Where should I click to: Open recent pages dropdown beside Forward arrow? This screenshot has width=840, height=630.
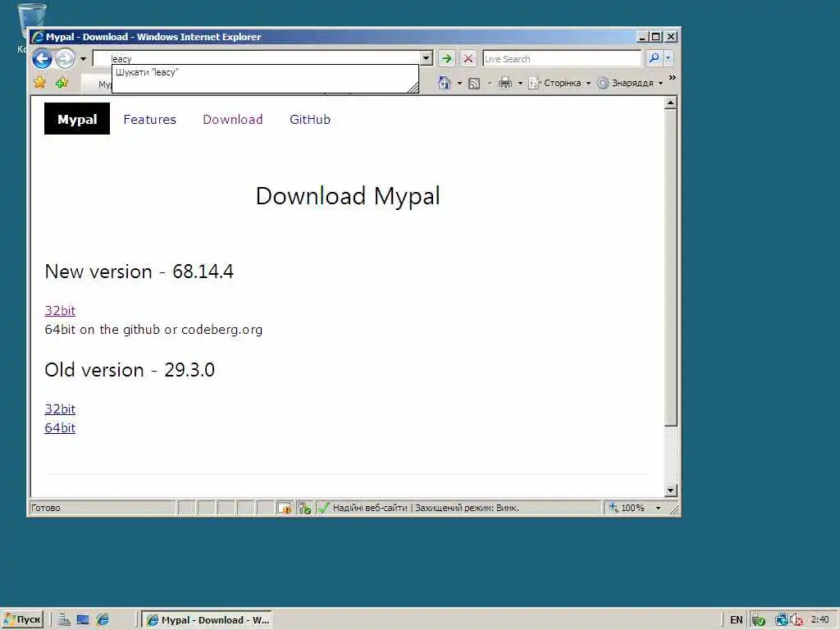coord(83,58)
